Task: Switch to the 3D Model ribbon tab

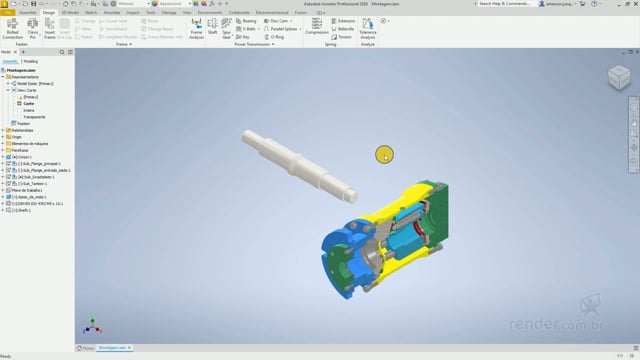Action: tap(70, 13)
